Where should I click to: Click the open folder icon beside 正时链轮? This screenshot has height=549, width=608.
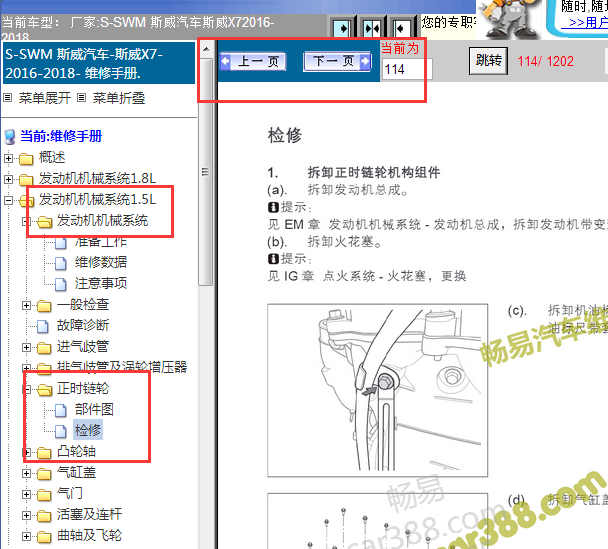44,389
